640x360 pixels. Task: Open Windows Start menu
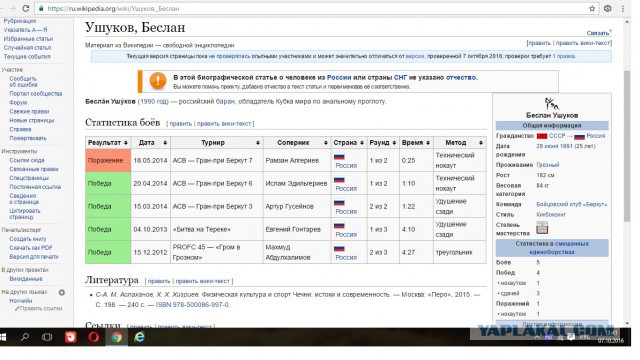coord(3,337)
